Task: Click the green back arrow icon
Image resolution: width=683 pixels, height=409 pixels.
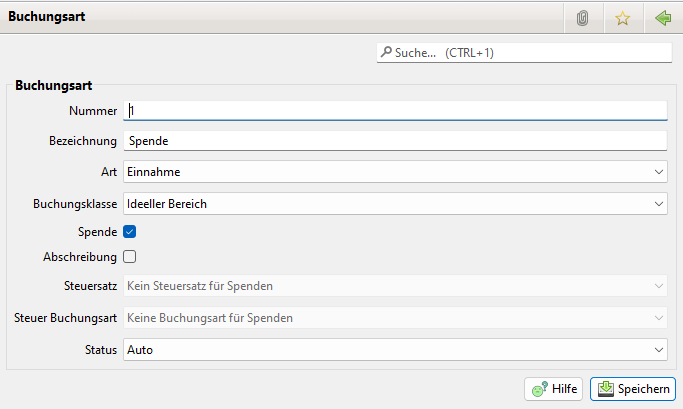Action: coord(662,18)
